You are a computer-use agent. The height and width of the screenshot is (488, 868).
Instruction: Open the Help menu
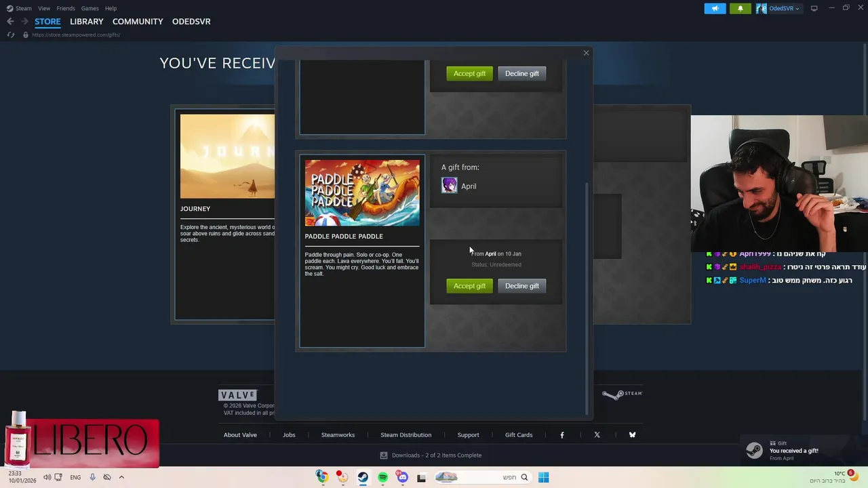click(x=111, y=8)
